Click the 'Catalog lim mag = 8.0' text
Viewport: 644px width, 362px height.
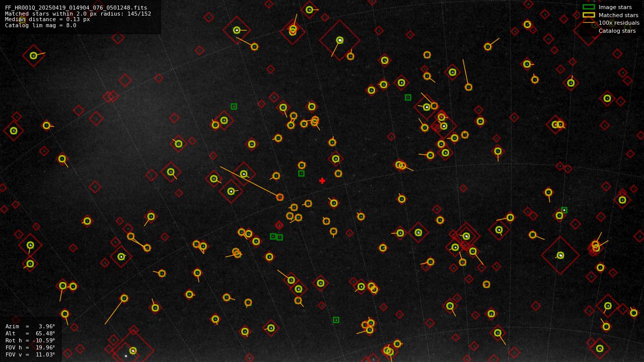pyautogui.click(x=41, y=25)
